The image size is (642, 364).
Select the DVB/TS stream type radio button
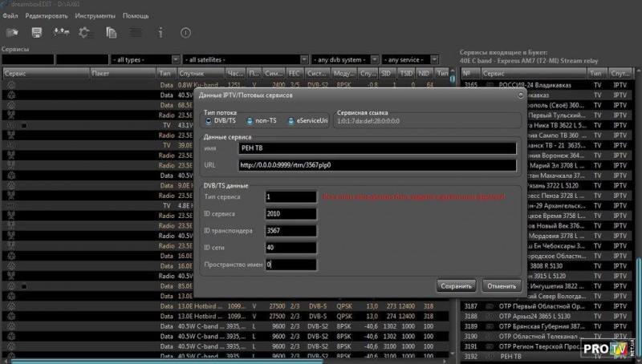210,121
